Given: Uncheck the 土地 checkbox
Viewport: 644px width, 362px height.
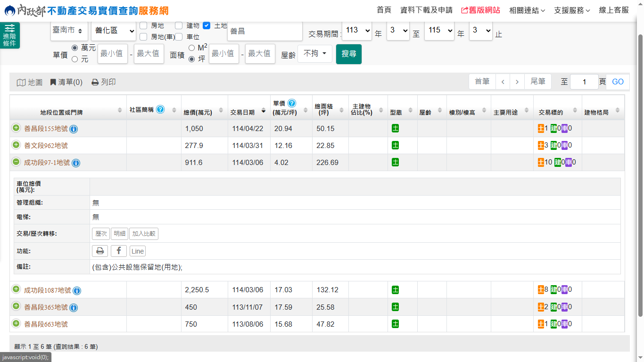Looking at the screenshot, I should pyautogui.click(x=206, y=25).
